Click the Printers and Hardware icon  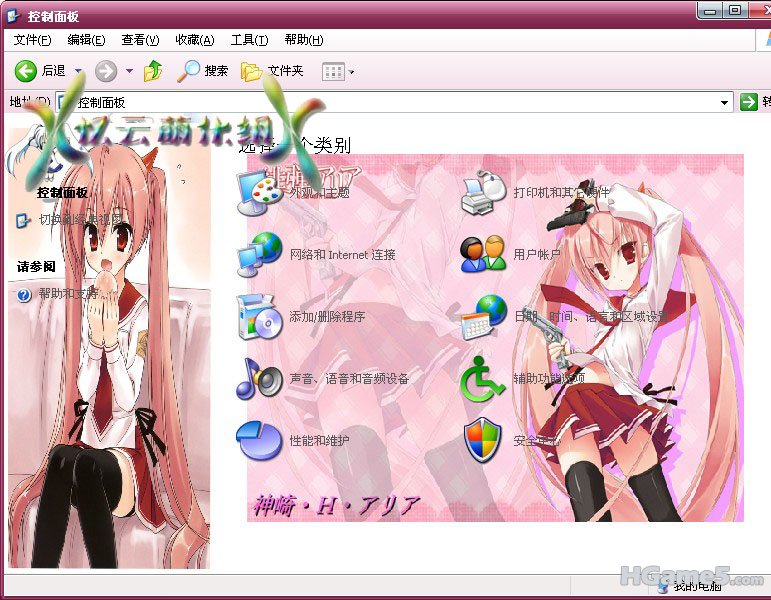[x=484, y=193]
